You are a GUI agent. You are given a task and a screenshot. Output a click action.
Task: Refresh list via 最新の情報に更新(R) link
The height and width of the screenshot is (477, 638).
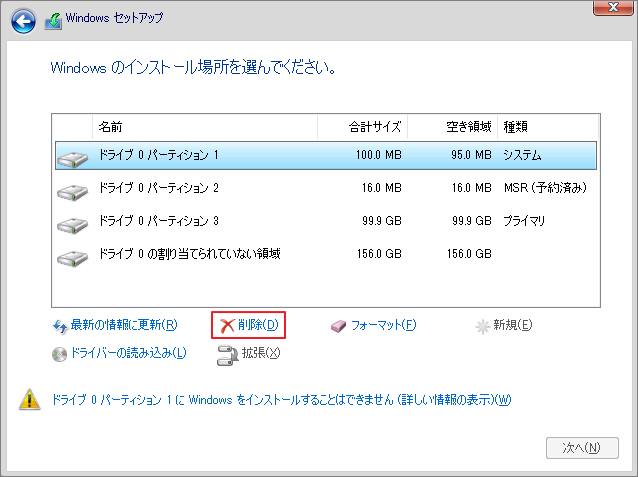124,325
